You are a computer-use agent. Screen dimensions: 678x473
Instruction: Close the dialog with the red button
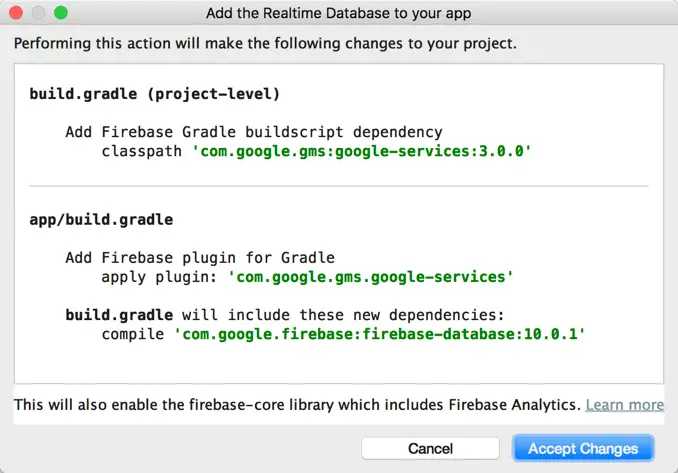(x=17, y=13)
